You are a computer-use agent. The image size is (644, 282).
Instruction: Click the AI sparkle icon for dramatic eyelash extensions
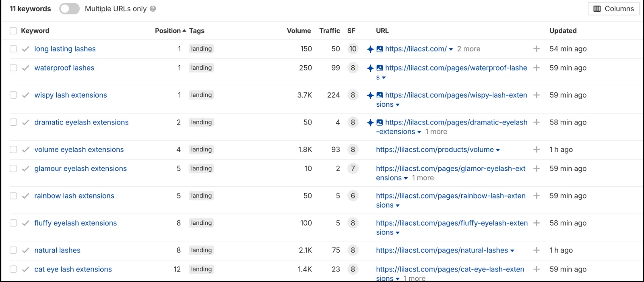(x=370, y=122)
